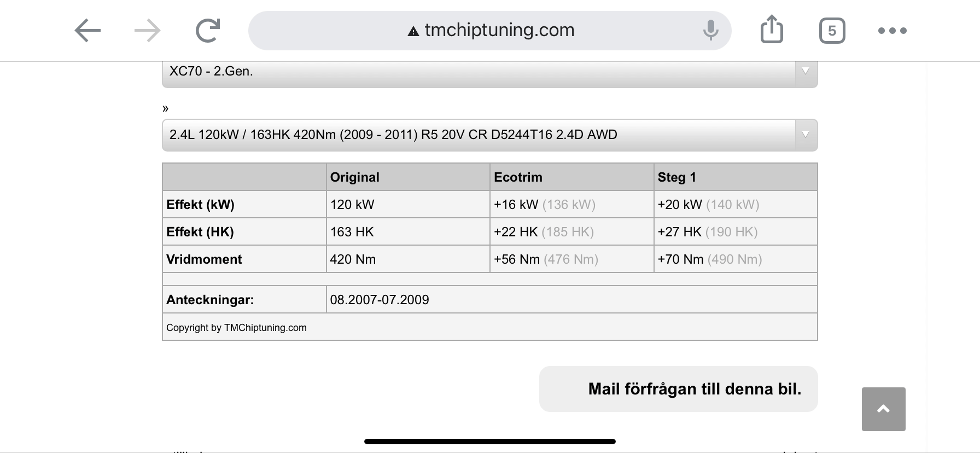The image size is (980, 453).
Task: Click the forward navigation arrow
Action: (x=147, y=31)
